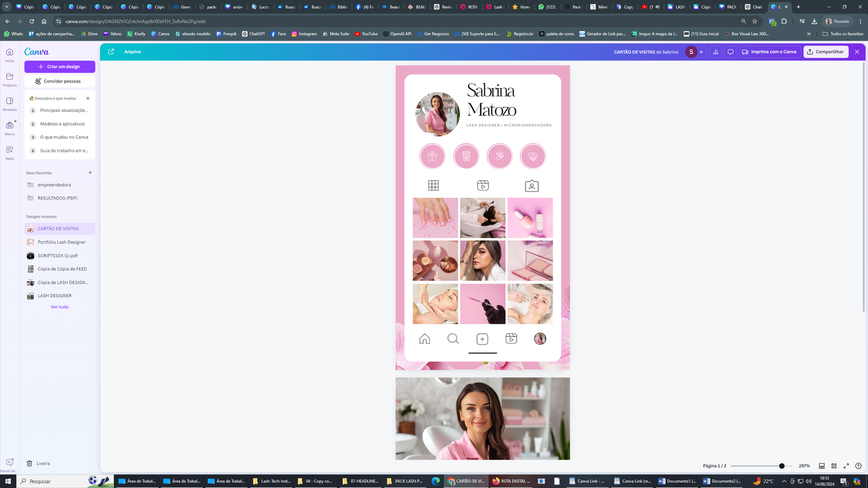Image resolution: width=868 pixels, height=488 pixels.
Task: Open the browser downloads icon
Action: click(x=814, y=21)
